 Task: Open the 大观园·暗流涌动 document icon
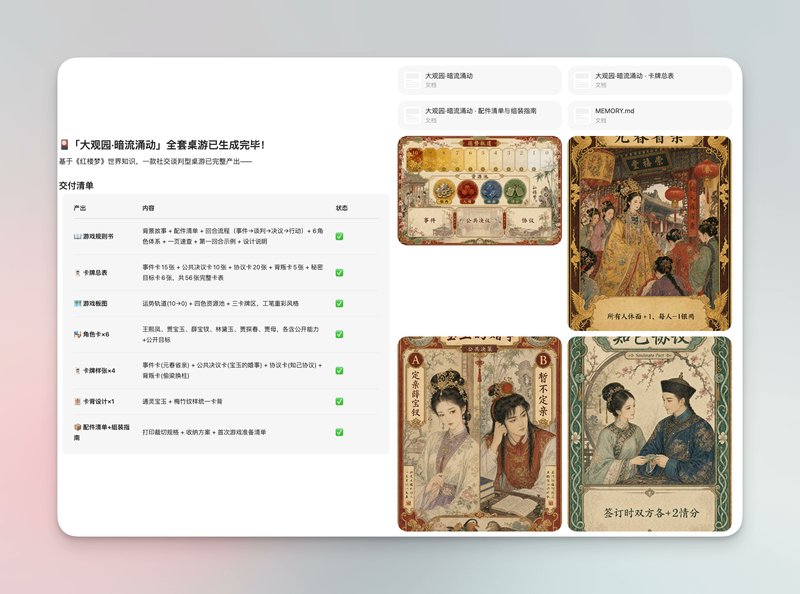(x=411, y=80)
